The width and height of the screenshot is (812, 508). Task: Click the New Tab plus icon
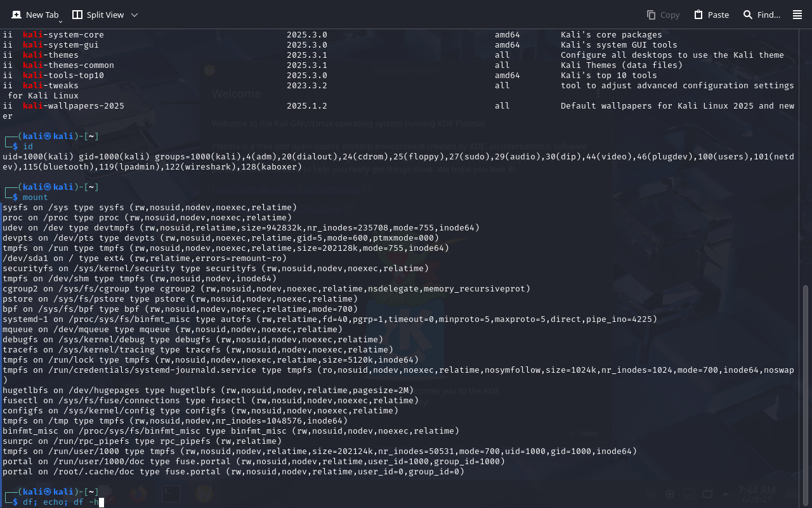pos(16,15)
